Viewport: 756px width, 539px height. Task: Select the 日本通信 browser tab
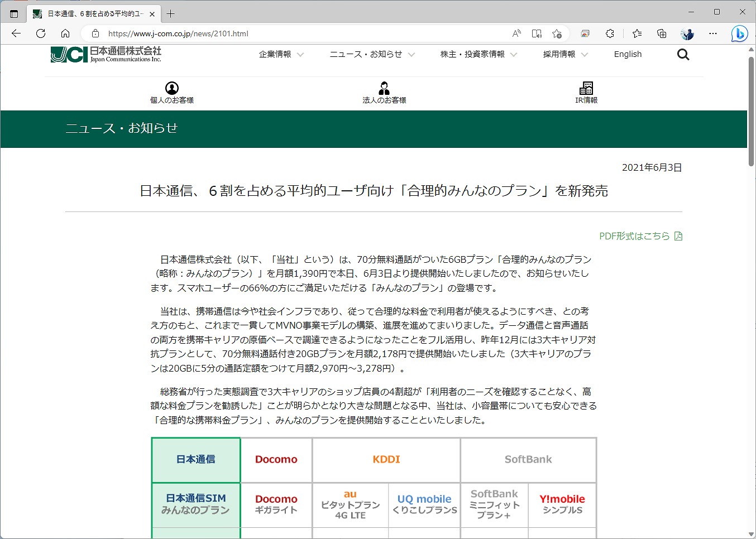point(94,13)
